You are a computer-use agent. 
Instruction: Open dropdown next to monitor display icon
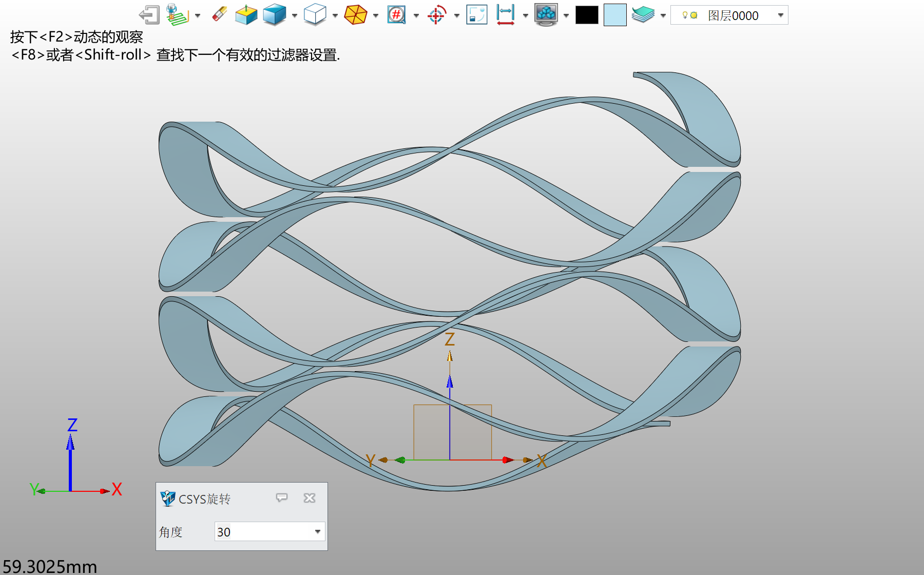click(x=566, y=16)
